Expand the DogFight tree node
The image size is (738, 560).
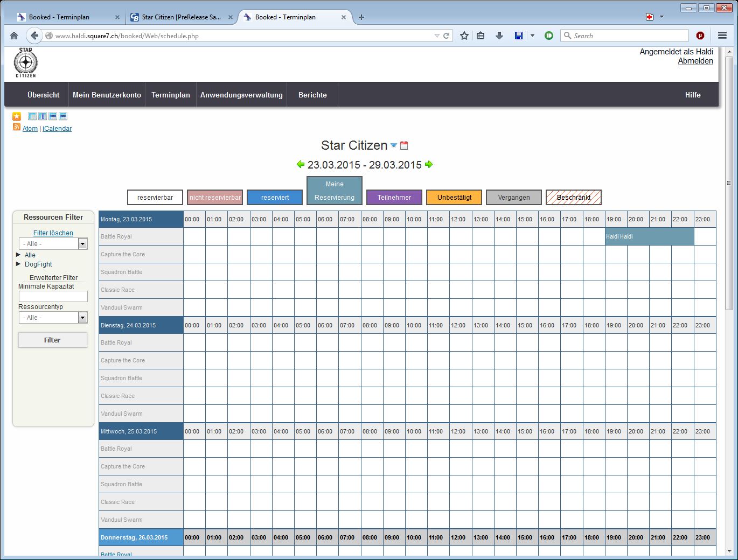click(x=19, y=264)
